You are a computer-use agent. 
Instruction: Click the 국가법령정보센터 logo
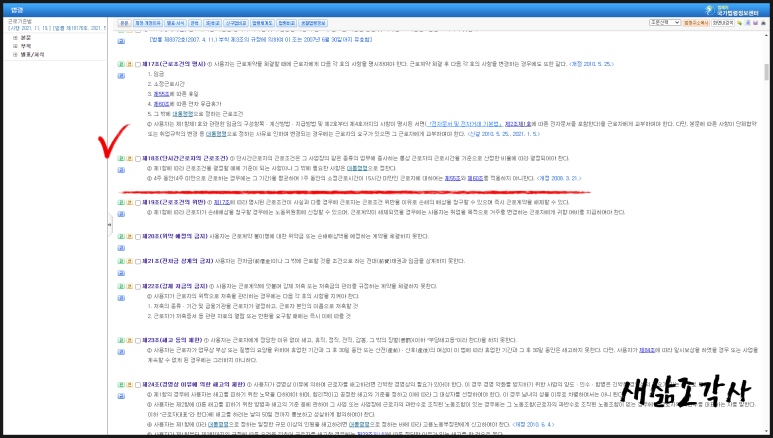(732, 10)
